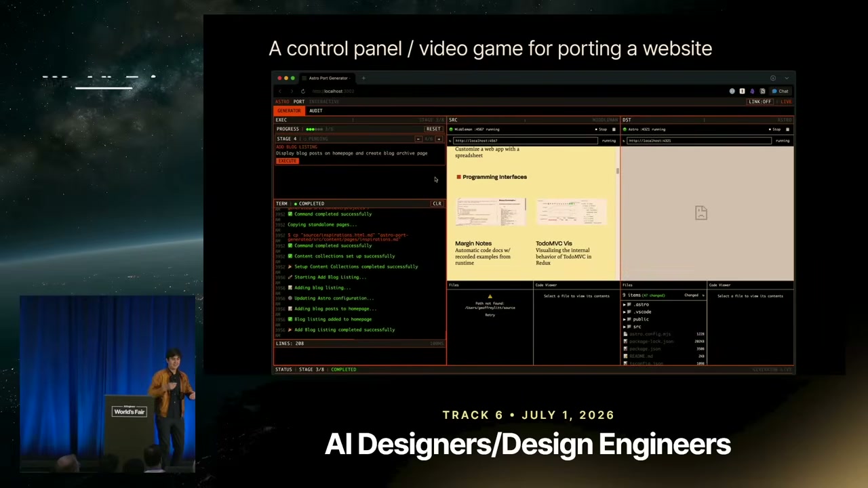Click Stop for the Middleman server
The height and width of the screenshot is (488, 868).
point(602,129)
